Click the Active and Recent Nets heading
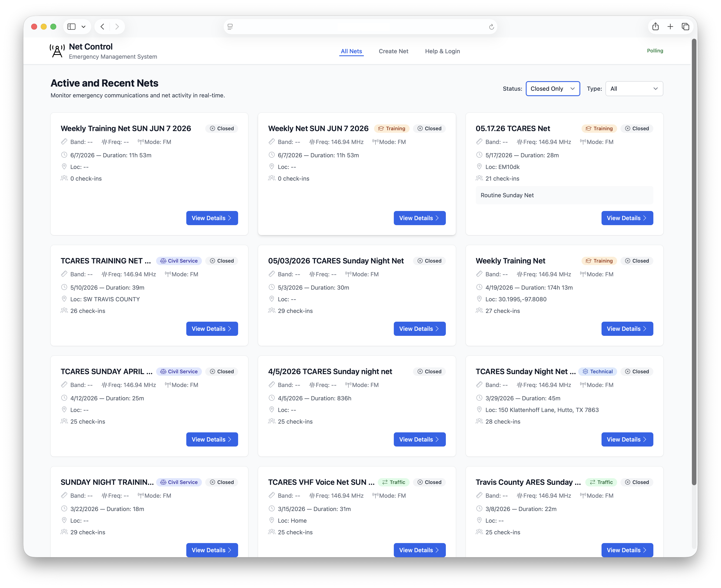Image resolution: width=721 pixels, height=588 pixels. click(104, 83)
